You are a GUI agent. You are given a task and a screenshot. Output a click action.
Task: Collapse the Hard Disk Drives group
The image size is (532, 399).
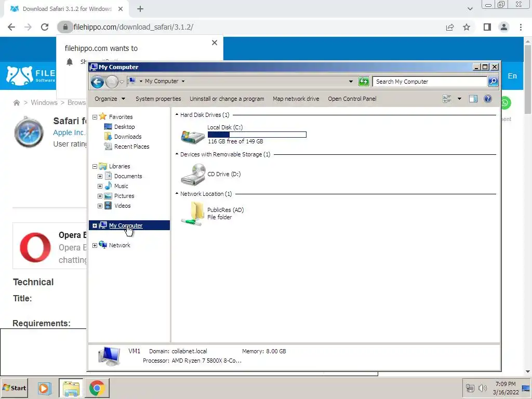pyautogui.click(x=177, y=115)
